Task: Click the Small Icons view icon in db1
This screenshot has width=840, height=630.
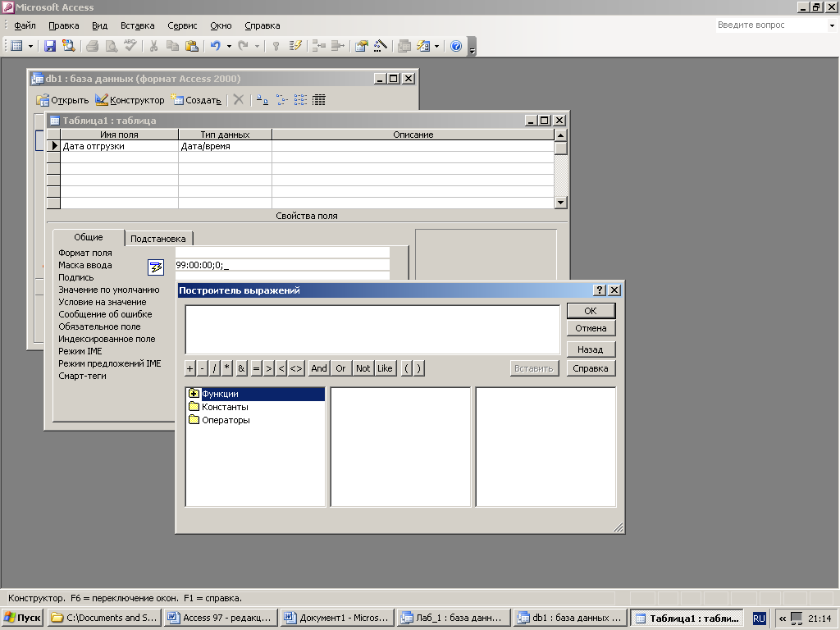Action: (x=282, y=99)
